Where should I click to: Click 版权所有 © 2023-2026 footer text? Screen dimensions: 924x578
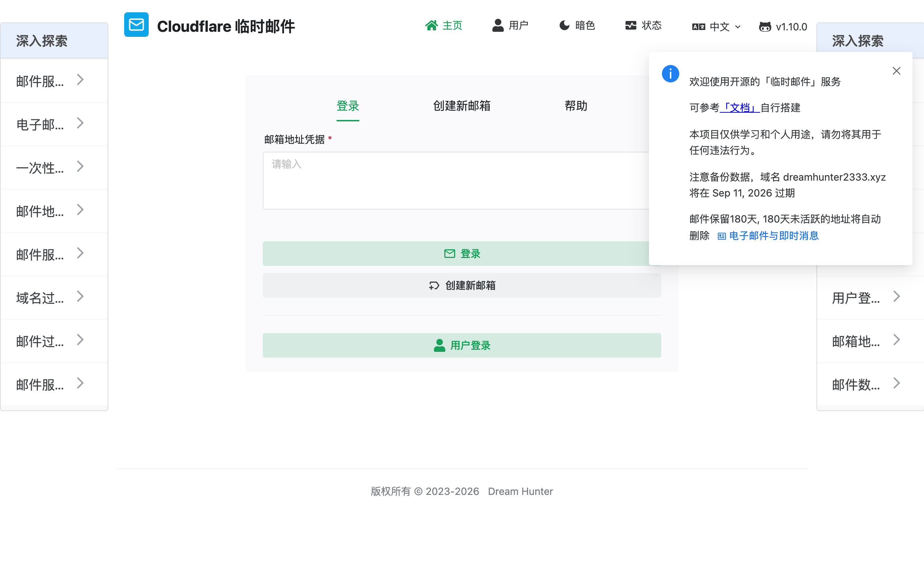coord(424,491)
